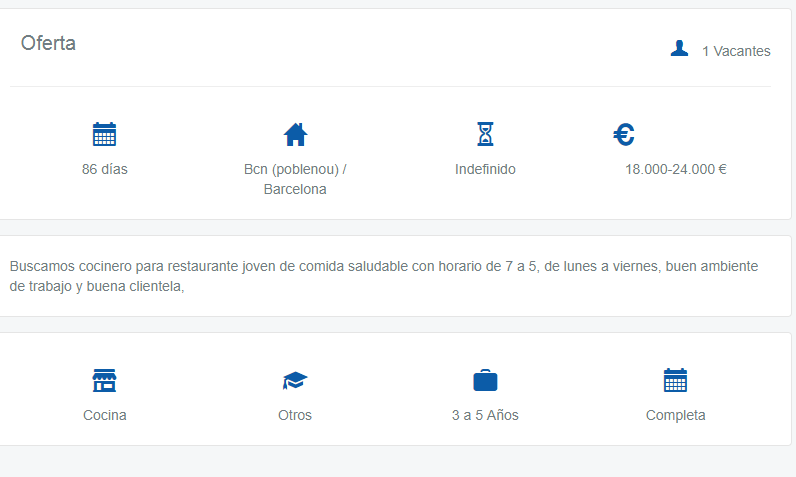Click the 86 días text

105,169
